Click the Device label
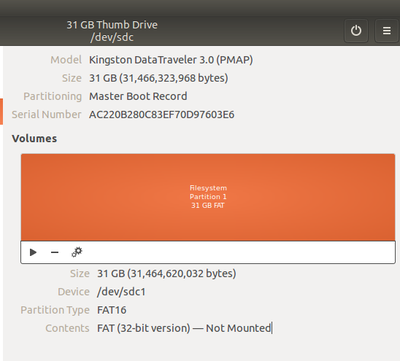400x361 pixels. click(x=74, y=292)
